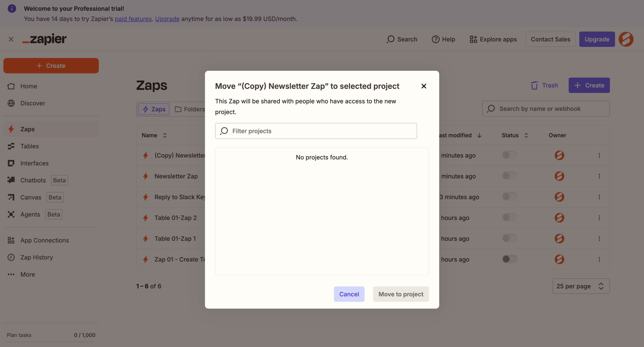Toggle status of Table 01-Zap 2
Image resolution: width=644 pixels, height=347 pixels.
[x=509, y=218]
